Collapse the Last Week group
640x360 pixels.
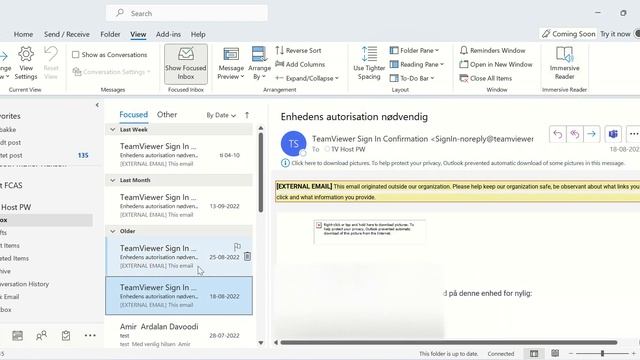pyautogui.click(x=113, y=129)
